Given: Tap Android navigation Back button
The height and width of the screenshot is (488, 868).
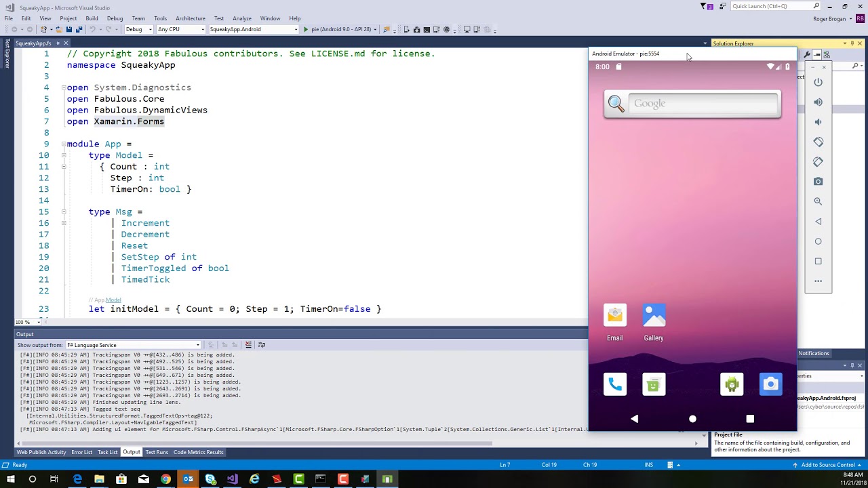Looking at the screenshot, I should click(635, 419).
